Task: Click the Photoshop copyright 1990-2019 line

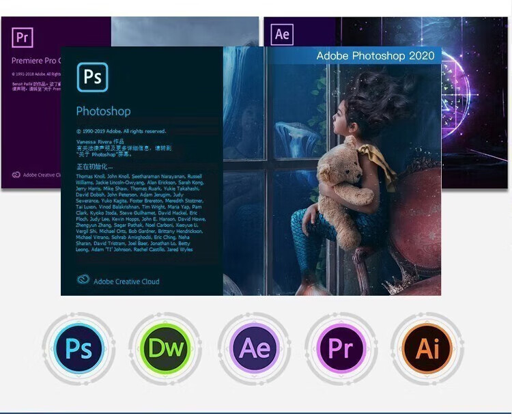Action: pos(121,131)
